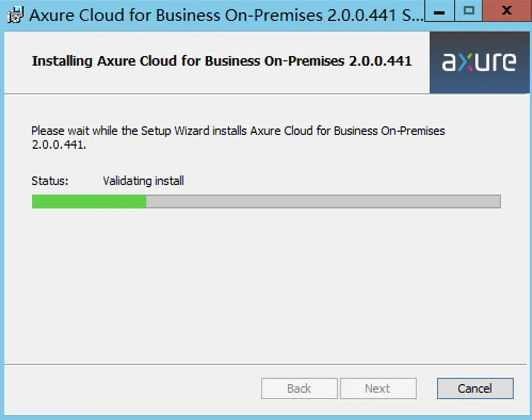
Task: Click the disabled Next button
Action: point(378,389)
